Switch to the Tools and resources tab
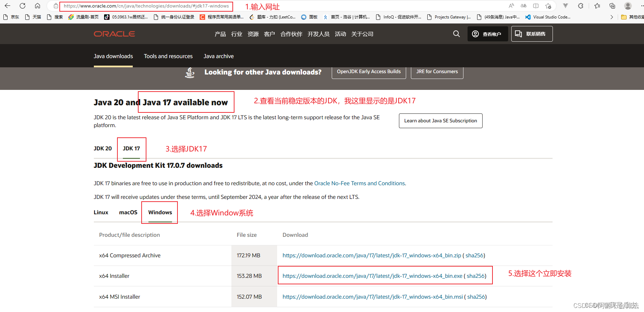This screenshot has width=644, height=312. [168, 56]
